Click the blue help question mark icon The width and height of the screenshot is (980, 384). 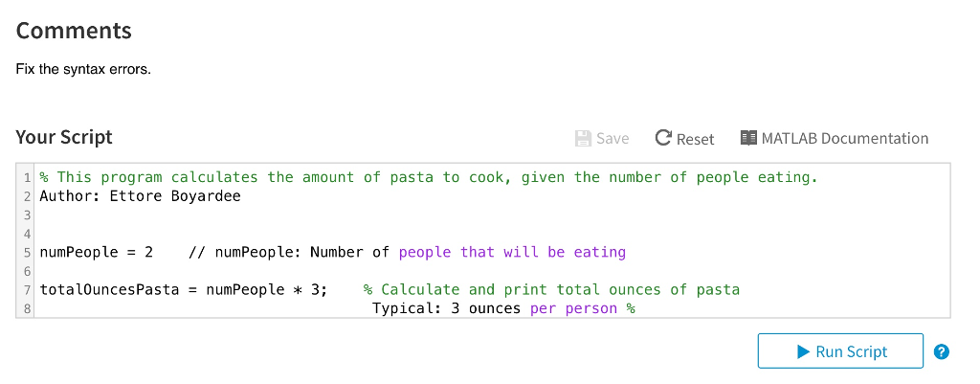(x=942, y=351)
